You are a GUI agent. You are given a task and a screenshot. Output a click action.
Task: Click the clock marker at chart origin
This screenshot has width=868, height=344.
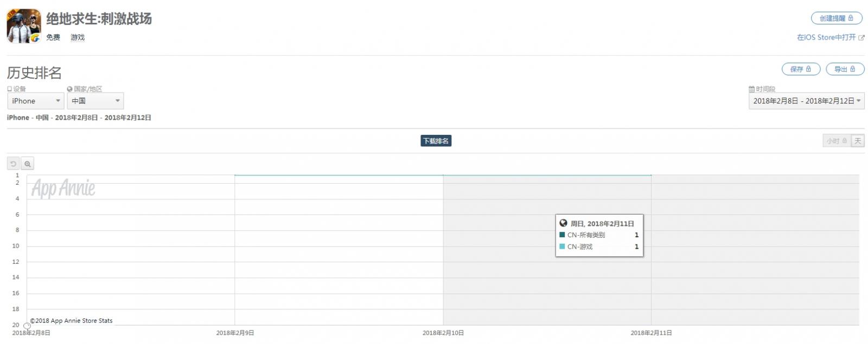point(27,326)
